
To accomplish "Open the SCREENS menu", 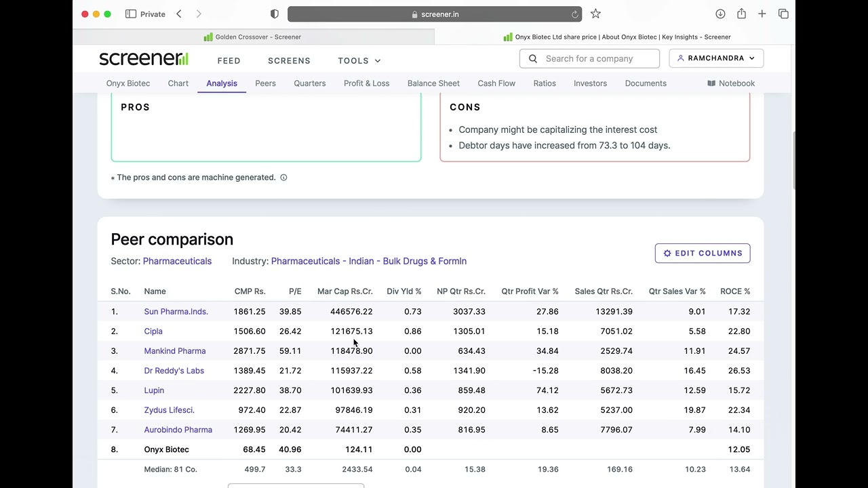I will [x=289, y=60].
